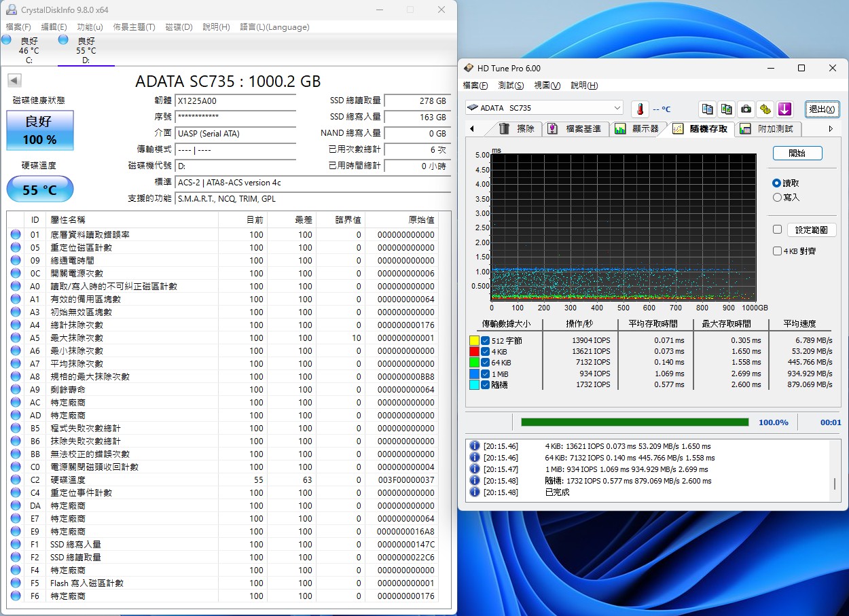The image size is (849, 616).
Task: Click cyan swatch for 隨機
Action: pyautogui.click(x=474, y=385)
